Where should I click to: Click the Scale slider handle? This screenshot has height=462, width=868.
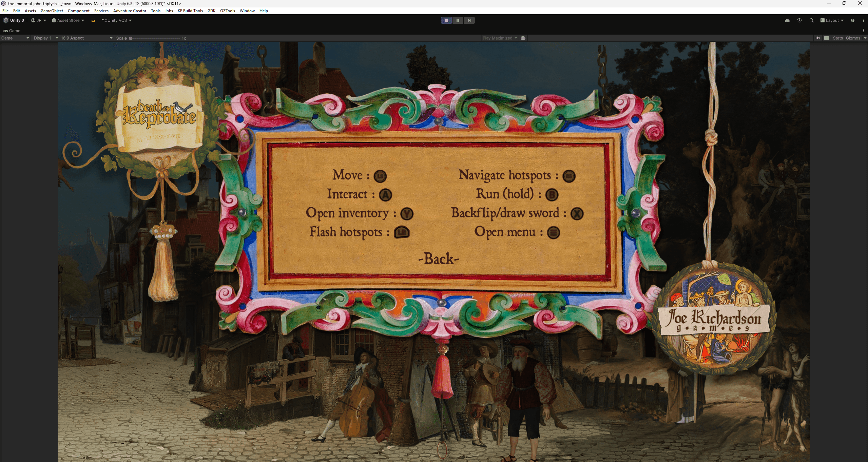[x=131, y=38]
